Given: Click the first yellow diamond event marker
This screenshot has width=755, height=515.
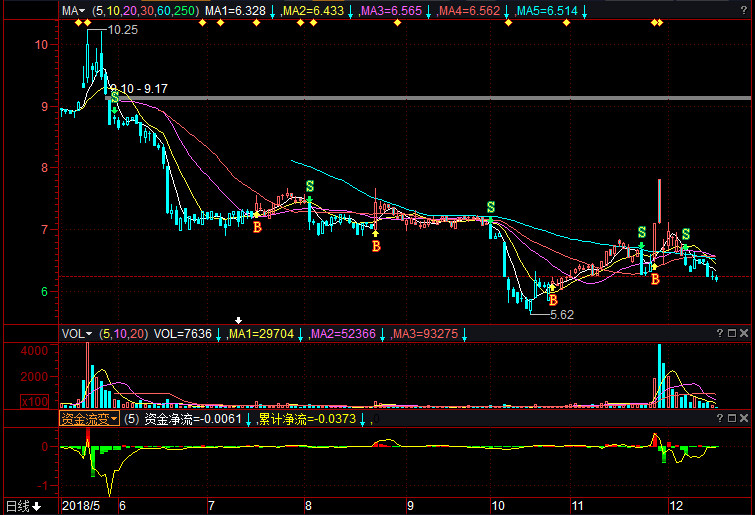Looking at the screenshot, I should 78,23.
